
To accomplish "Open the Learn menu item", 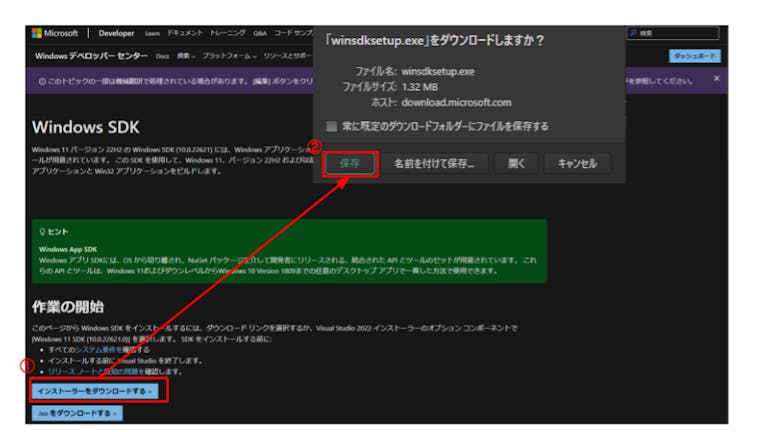I will [152, 33].
